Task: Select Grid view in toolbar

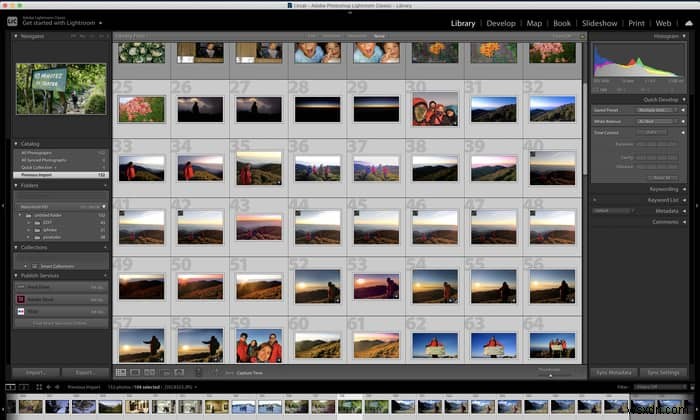Action: click(121, 372)
